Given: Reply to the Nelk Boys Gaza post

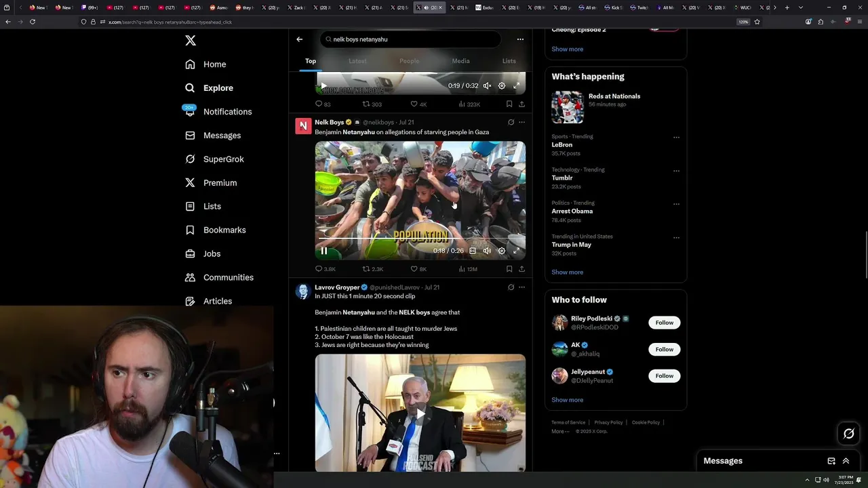Looking at the screenshot, I should click(x=325, y=269).
